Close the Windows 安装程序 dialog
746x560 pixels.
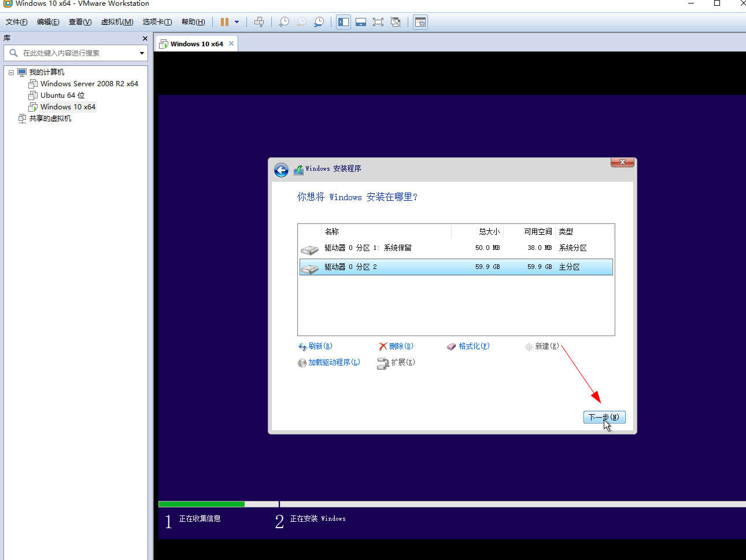tap(622, 163)
